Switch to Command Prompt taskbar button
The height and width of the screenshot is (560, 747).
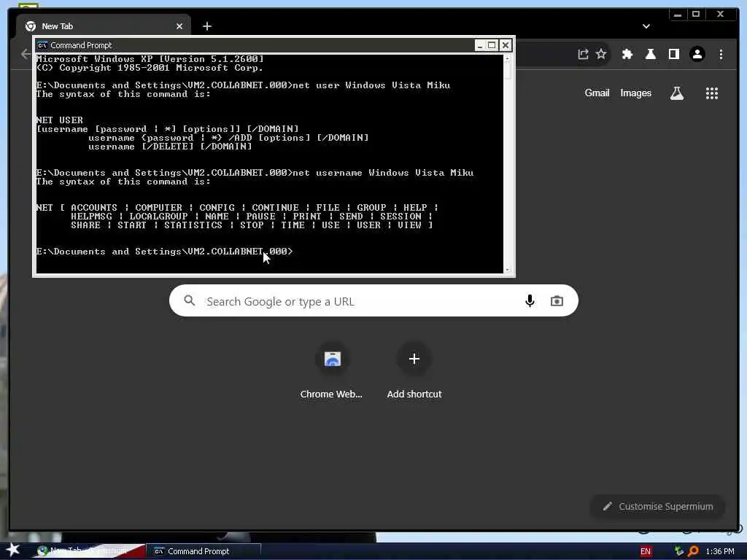pyautogui.click(x=205, y=551)
